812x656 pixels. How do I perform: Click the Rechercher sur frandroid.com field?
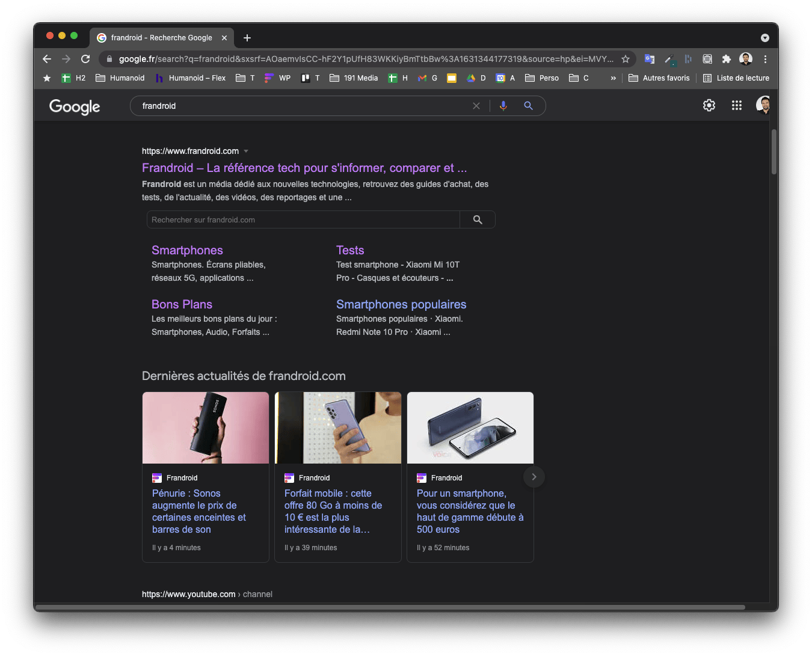point(303,219)
